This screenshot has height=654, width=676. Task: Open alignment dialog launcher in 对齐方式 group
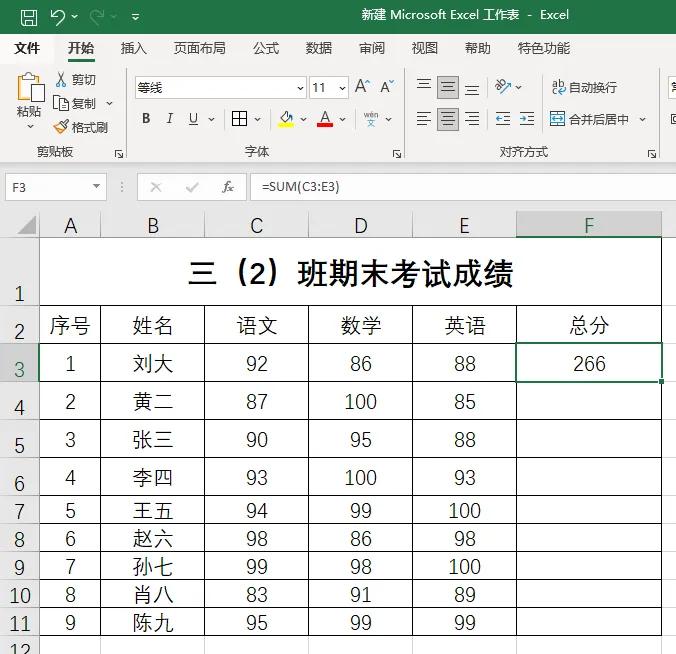pyautogui.click(x=652, y=154)
